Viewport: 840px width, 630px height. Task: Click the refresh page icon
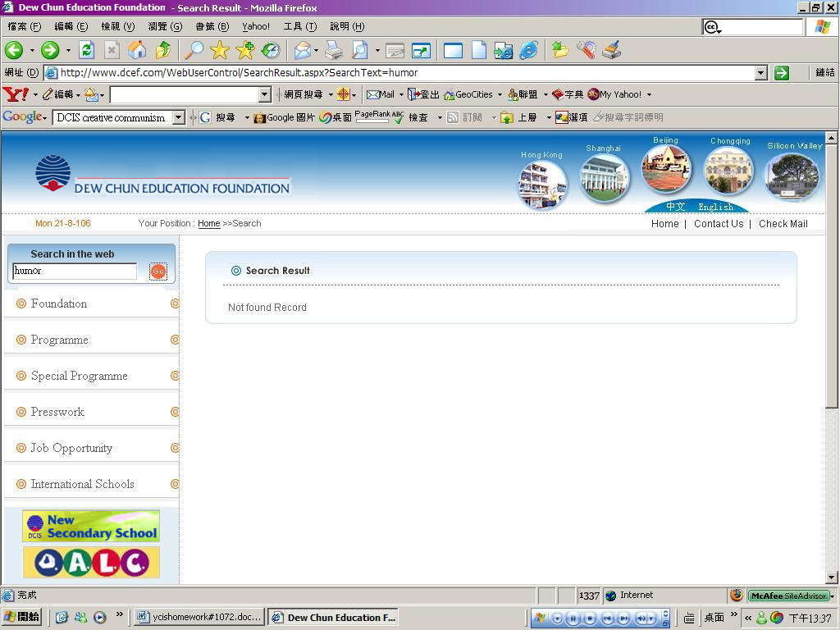coord(86,50)
